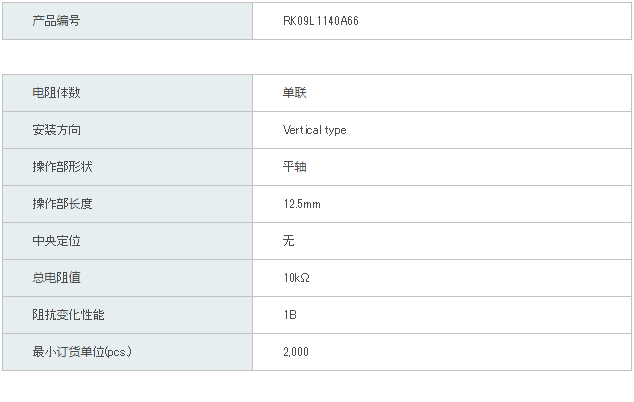The image size is (634, 402).
Task: Select the product number RK09L1140A66
Action: pos(321,21)
